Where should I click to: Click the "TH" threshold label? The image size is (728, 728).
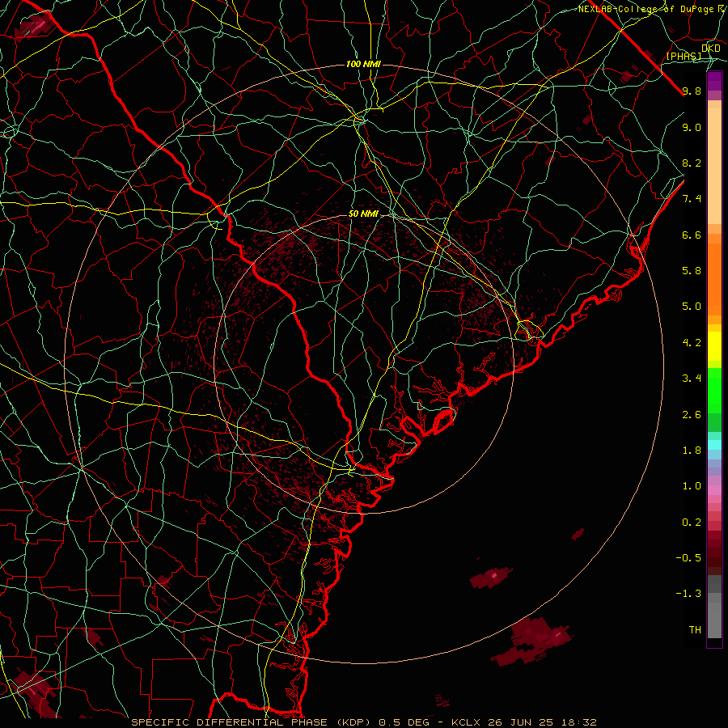click(x=695, y=630)
